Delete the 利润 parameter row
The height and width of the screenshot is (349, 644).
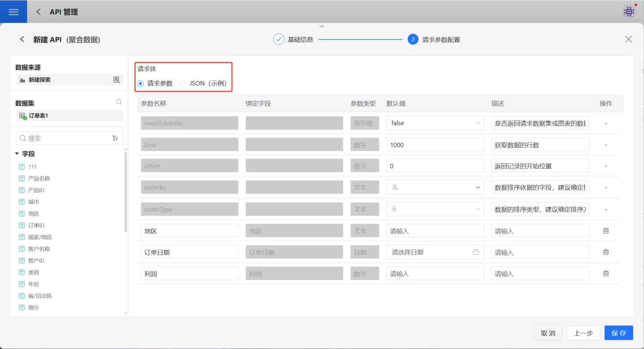(x=606, y=273)
